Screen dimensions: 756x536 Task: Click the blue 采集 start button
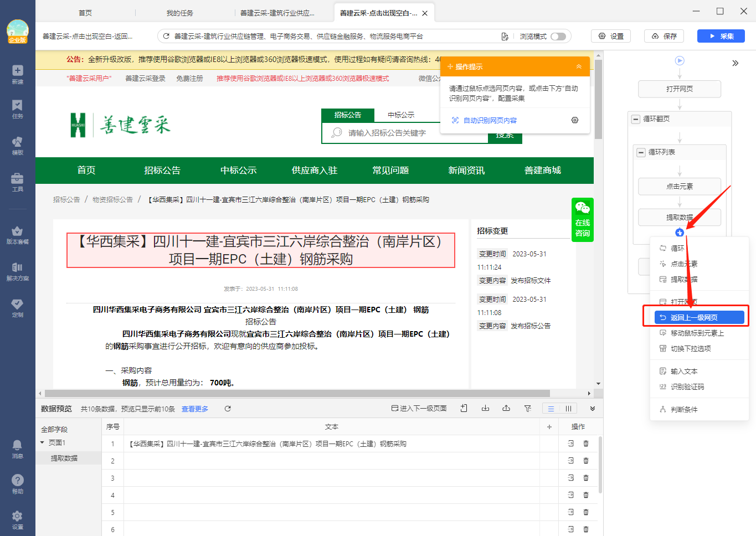(x=721, y=37)
